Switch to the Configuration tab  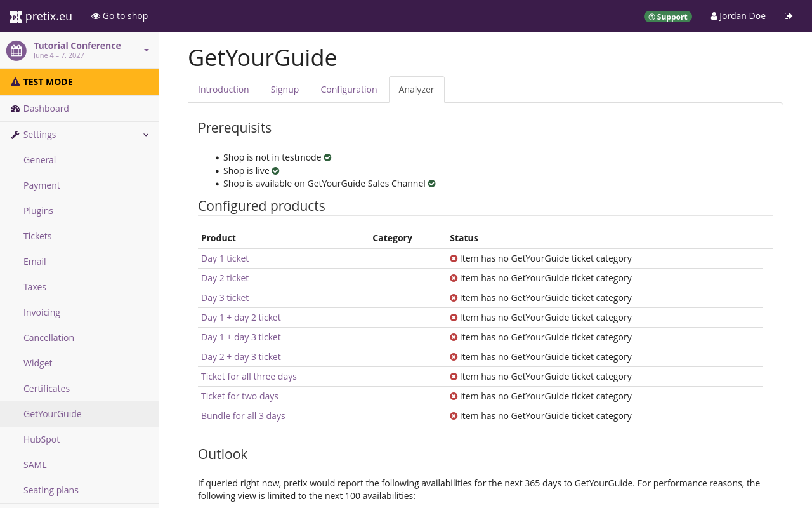click(348, 89)
